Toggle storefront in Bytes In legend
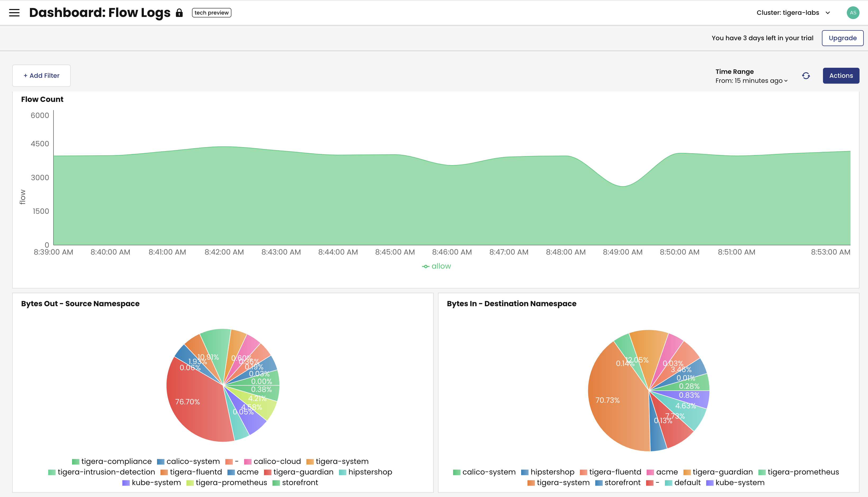Viewport: 868px width, 497px height. pos(623,483)
